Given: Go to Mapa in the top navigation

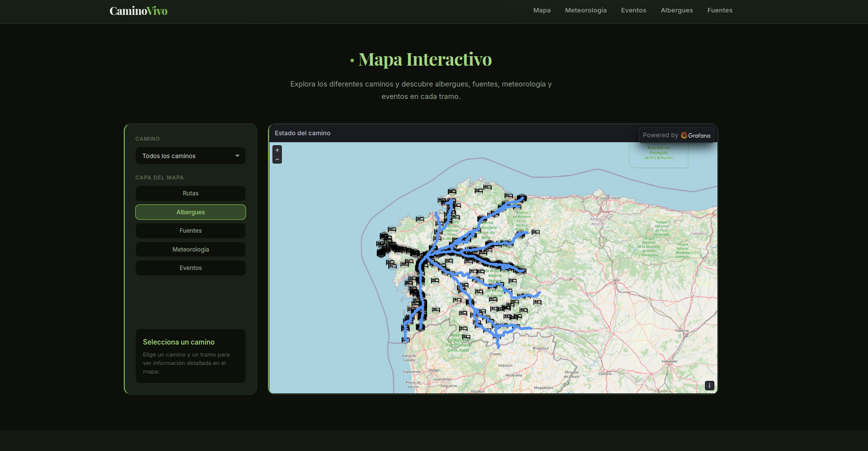Looking at the screenshot, I should click(x=542, y=10).
